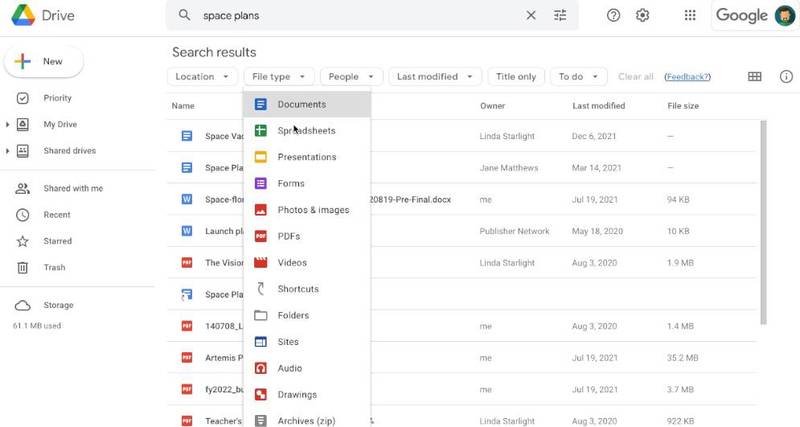Select Presentations file type
Viewport: 800px width, 427px height.
[307, 157]
